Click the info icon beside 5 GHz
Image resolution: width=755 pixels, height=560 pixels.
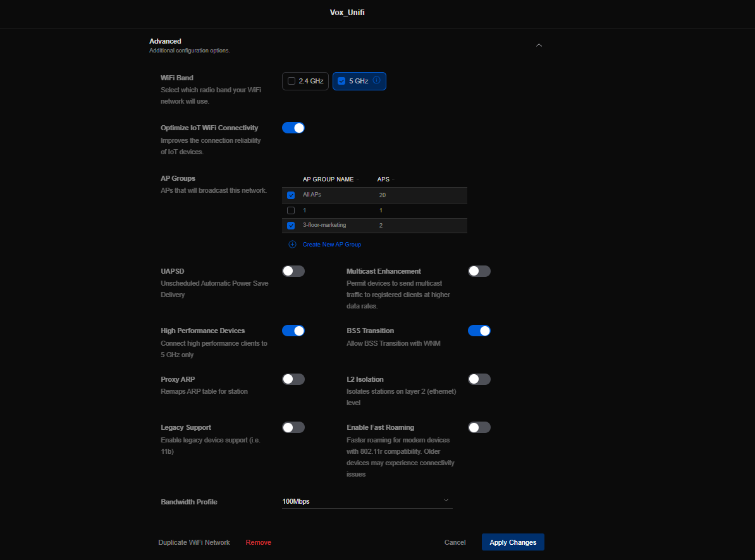[x=376, y=80]
